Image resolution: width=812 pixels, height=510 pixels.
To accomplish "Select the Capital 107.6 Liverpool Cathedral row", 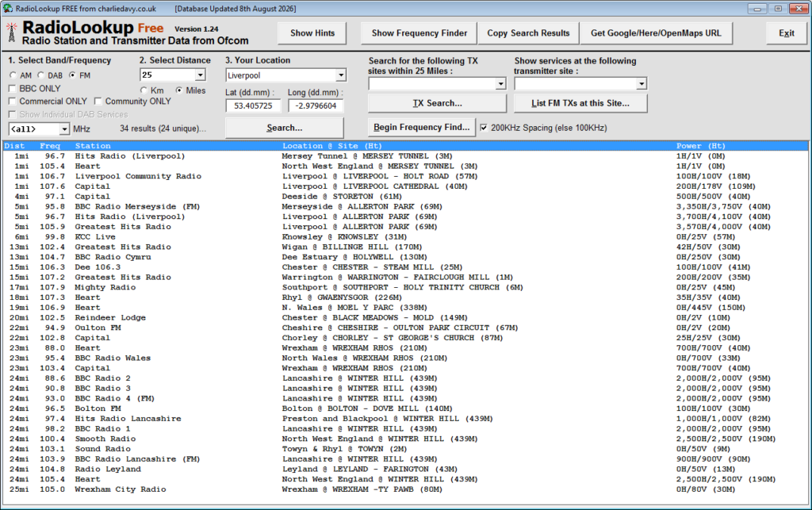I will pos(405,186).
